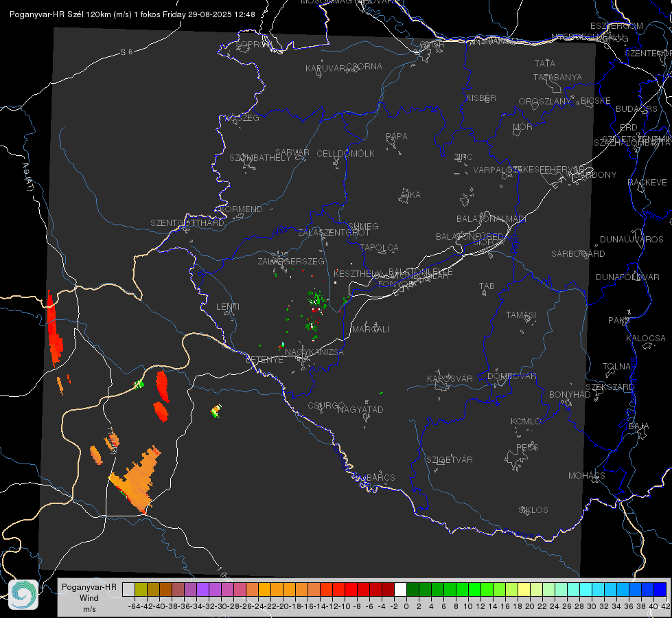The image size is (672, 618).
Task: Click the SZIGETVAR city label
Action: click(x=449, y=459)
